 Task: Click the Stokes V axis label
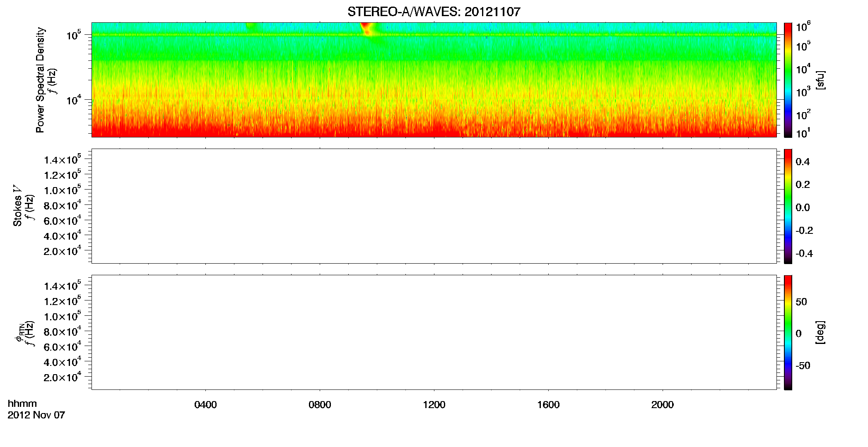coord(17,206)
